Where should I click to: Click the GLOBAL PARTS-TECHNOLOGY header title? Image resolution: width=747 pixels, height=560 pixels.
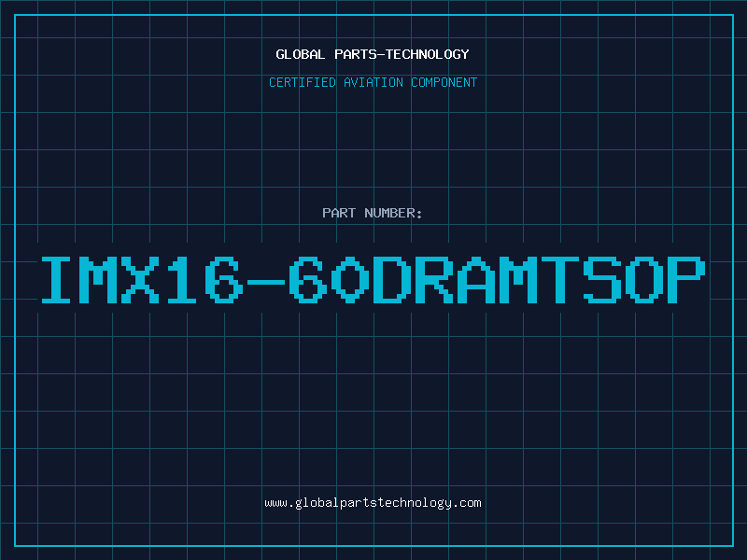pos(373,54)
